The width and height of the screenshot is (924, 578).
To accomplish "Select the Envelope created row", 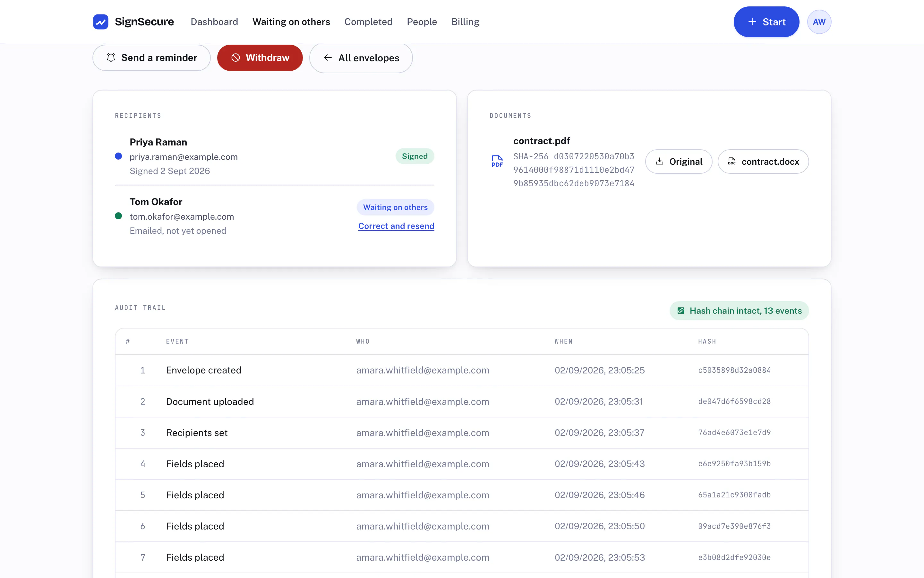I will [x=462, y=370].
